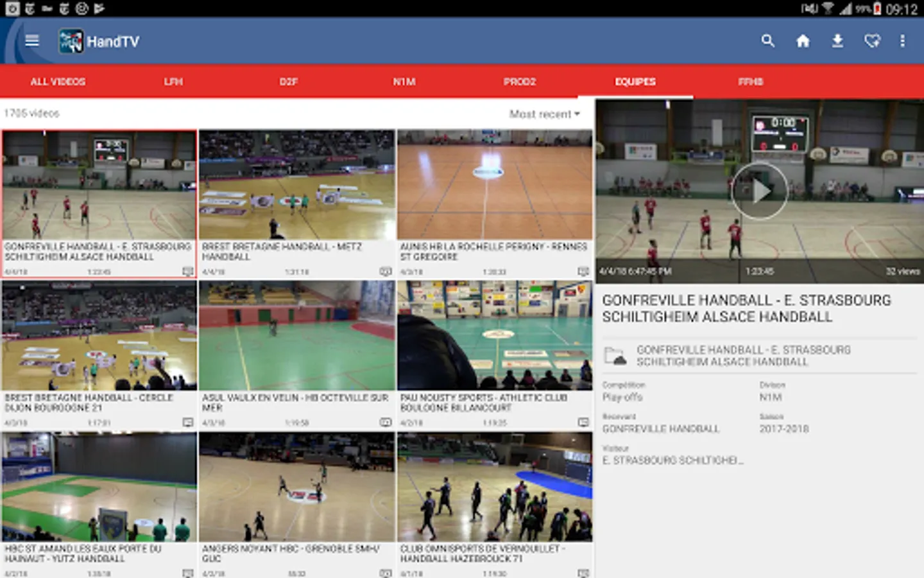Click Recevant value GONFREVILLE HANDBALL
Image resolution: width=924 pixels, height=578 pixels.
pos(661,429)
